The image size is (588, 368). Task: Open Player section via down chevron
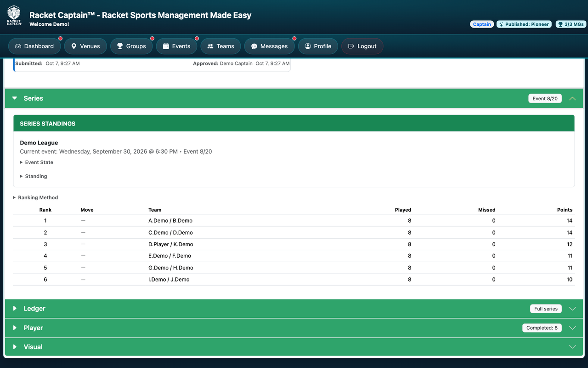(572, 328)
